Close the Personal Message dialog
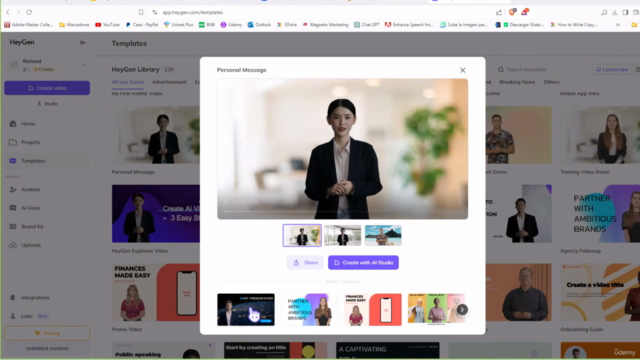The image size is (640, 360). (x=462, y=70)
